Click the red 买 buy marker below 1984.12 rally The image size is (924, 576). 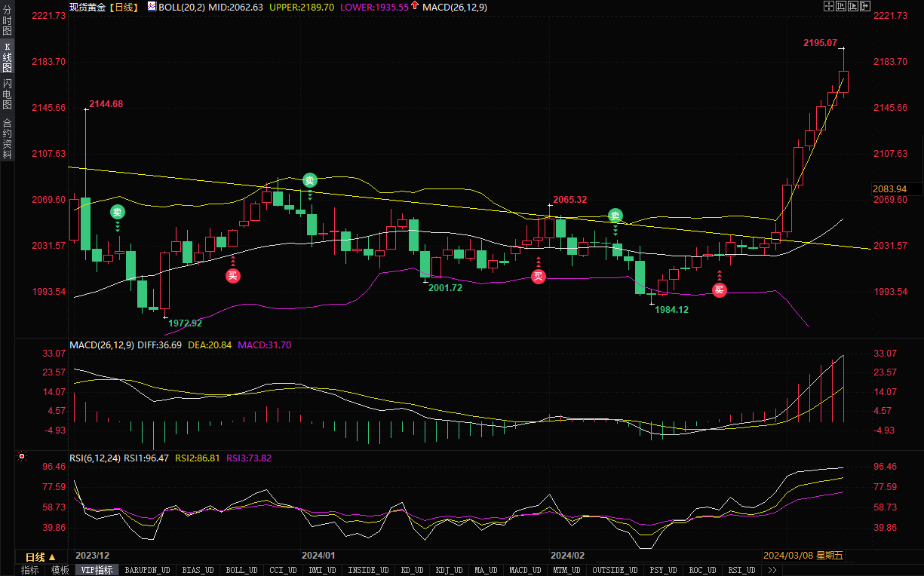click(720, 290)
